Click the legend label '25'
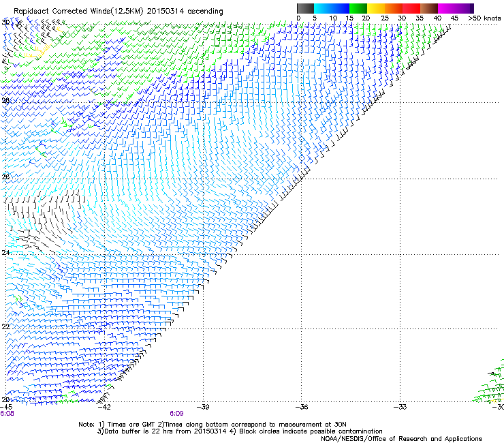 [385, 18]
